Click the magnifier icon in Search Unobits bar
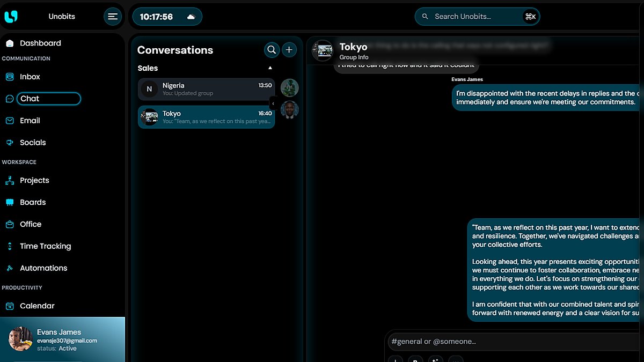This screenshot has height=362, width=644. pyautogui.click(x=425, y=17)
